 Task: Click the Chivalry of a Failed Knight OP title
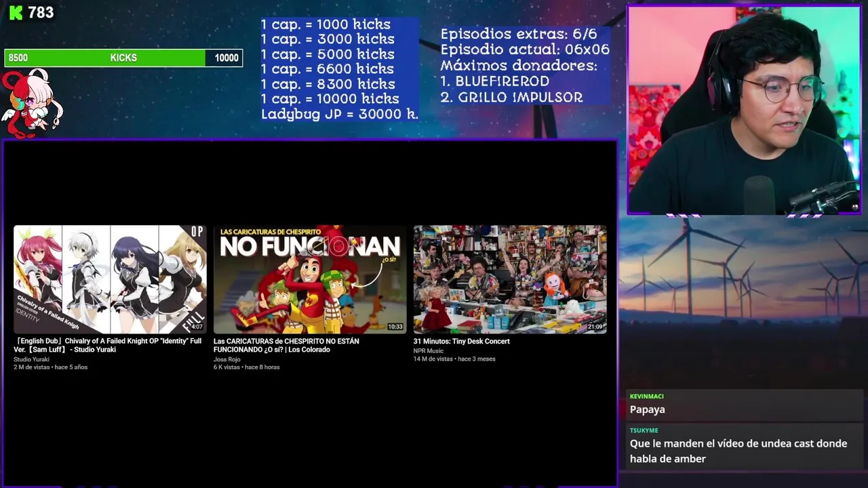click(x=108, y=346)
